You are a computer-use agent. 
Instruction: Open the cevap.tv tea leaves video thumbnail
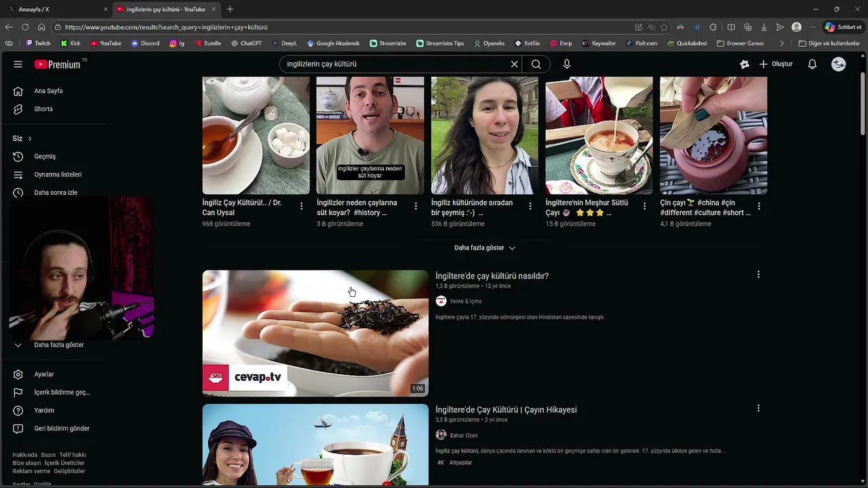click(315, 333)
